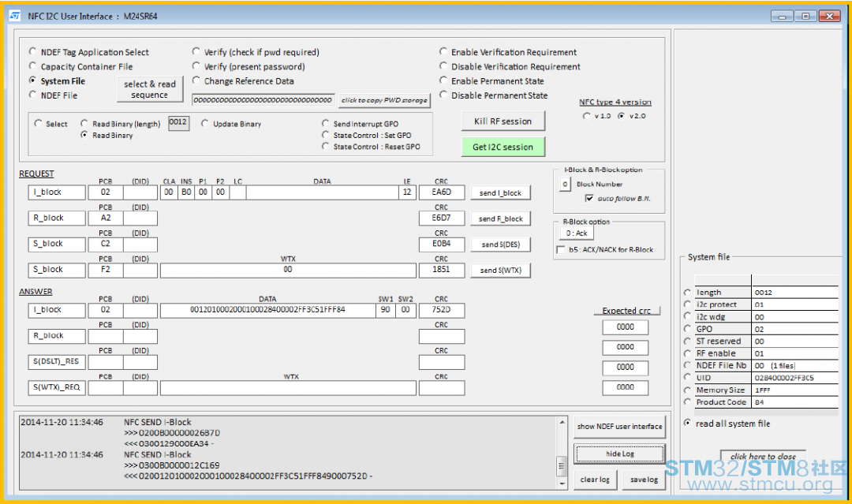Click the first Expected crc field
The image size is (852, 504).
click(626, 327)
